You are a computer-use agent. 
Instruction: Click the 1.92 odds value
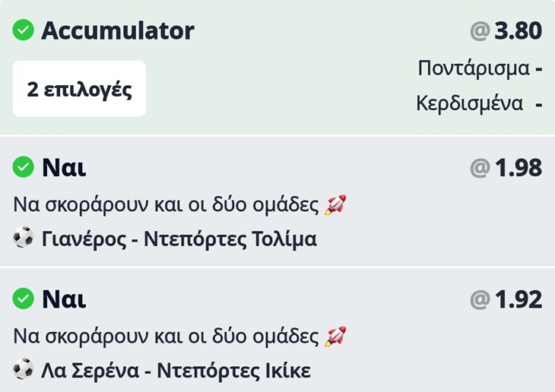click(x=518, y=300)
